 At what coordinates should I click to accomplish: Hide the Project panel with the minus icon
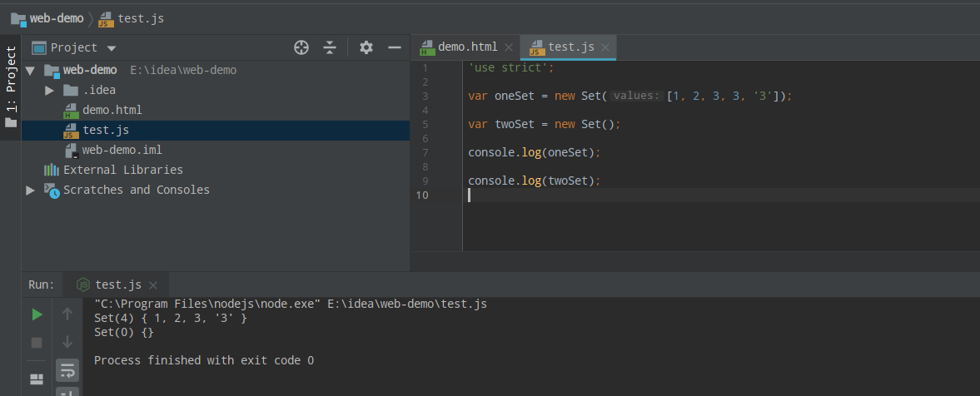(x=395, y=47)
